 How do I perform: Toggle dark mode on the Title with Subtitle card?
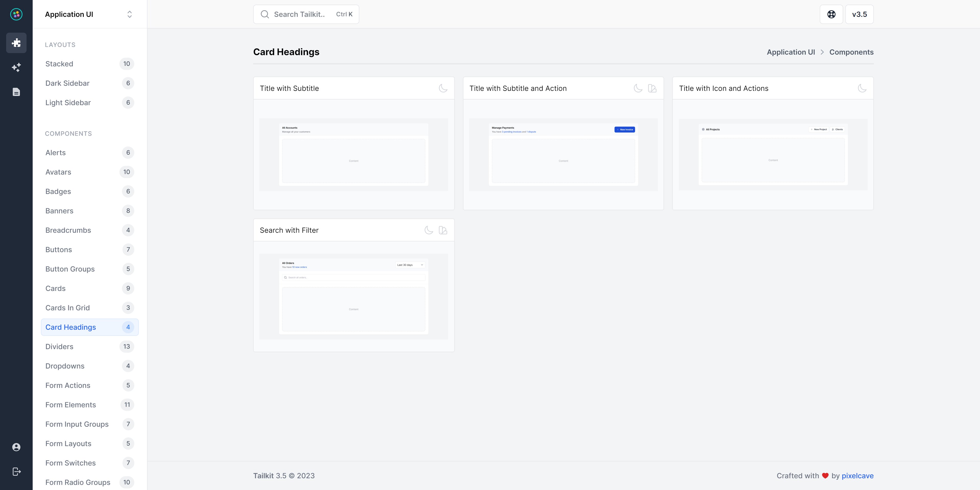[x=443, y=88]
